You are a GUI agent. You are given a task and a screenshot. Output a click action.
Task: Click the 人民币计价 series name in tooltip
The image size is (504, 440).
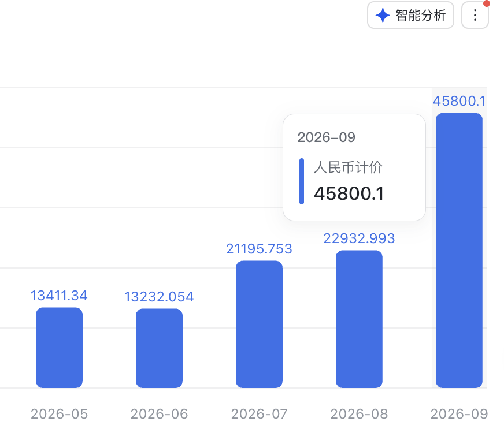pos(348,167)
